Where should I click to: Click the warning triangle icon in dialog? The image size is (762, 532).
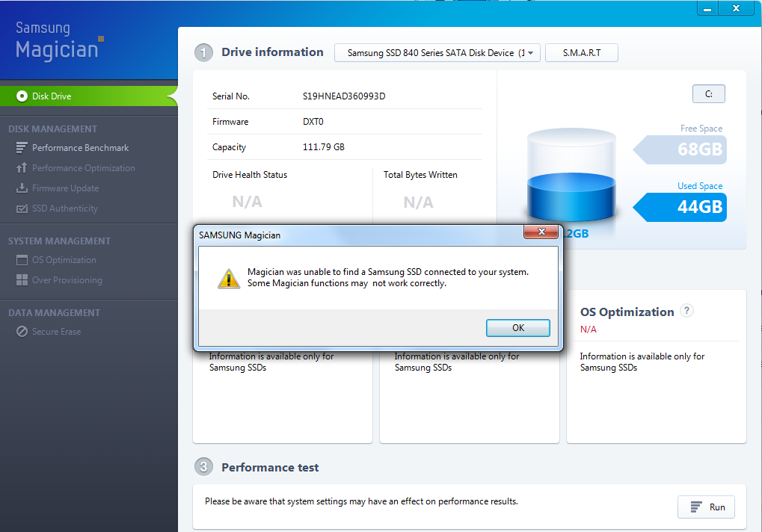click(228, 279)
